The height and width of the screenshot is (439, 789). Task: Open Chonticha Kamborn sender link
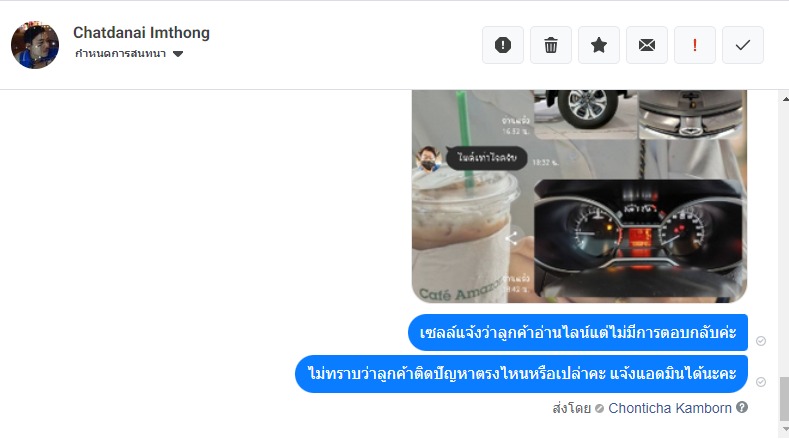click(x=670, y=408)
